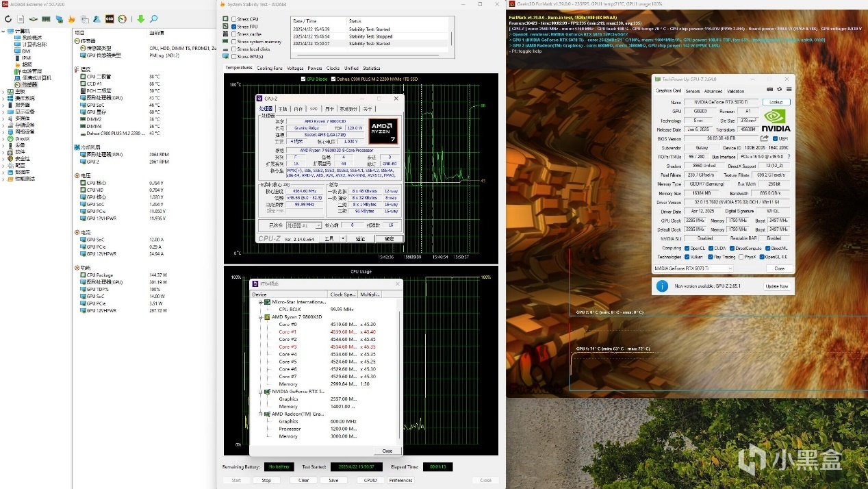Toggle the Stress GPU(s) checkbox
868x489 pixels.
click(x=234, y=56)
